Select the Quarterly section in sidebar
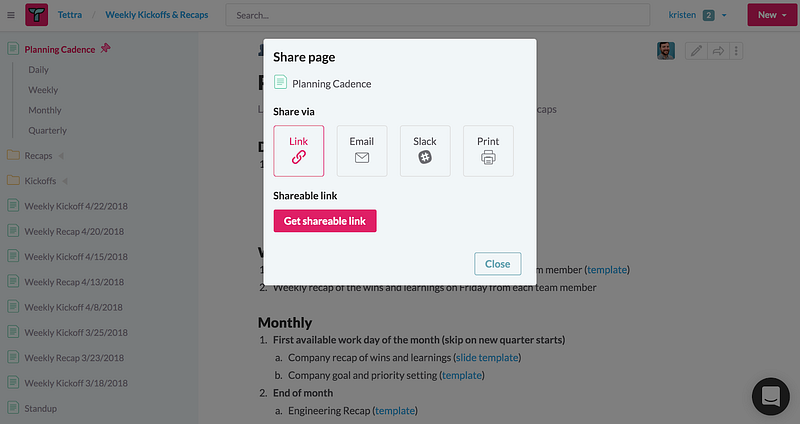The height and width of the screenshot is (424, 800). 47,131
